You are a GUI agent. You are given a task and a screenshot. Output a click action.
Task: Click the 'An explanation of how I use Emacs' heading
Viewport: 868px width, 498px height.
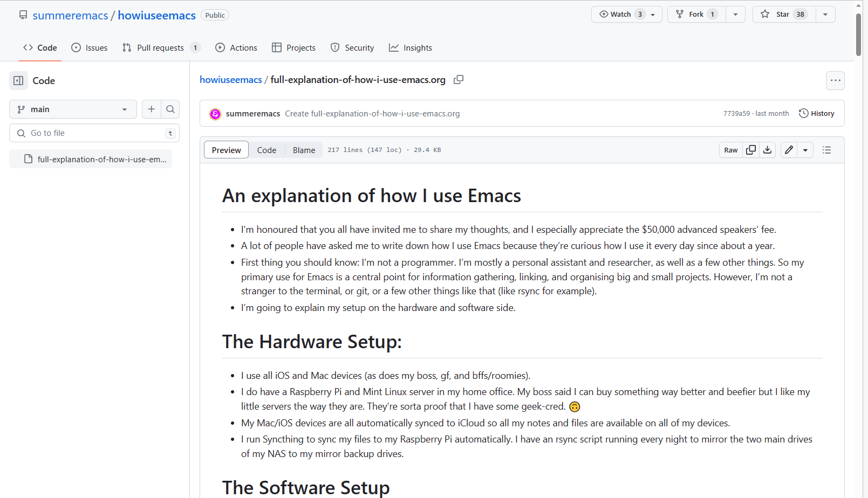click(371, 196)
